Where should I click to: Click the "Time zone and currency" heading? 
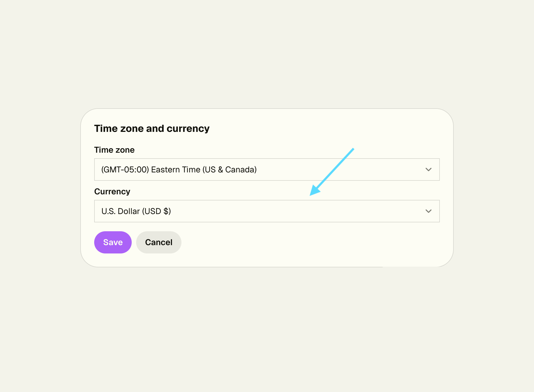tap(152, 129)
